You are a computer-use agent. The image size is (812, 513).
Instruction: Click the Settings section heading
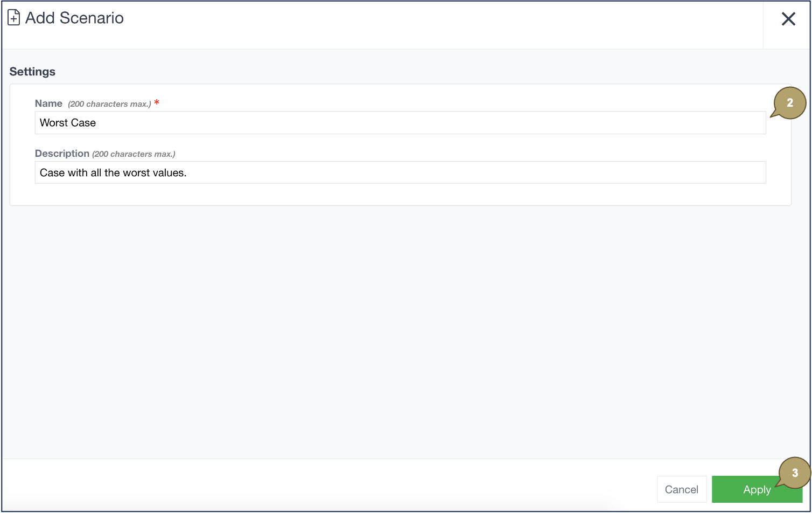[x=32, y=72]
